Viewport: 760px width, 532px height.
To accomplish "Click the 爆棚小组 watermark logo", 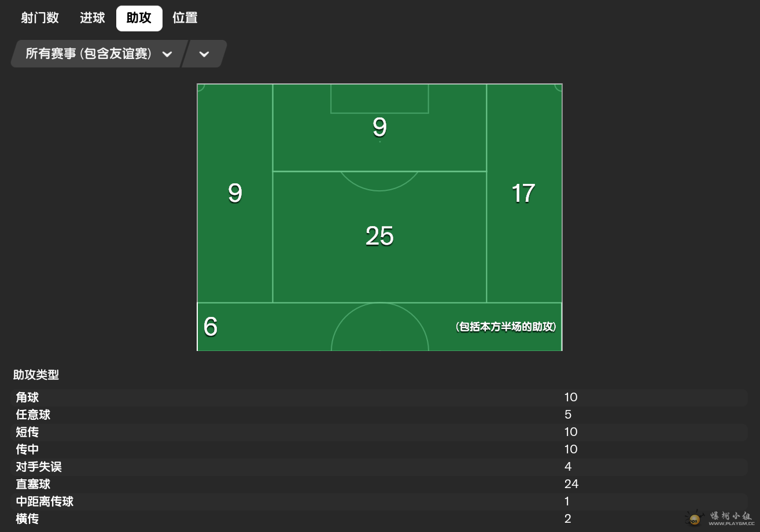I will pos(721,518).
